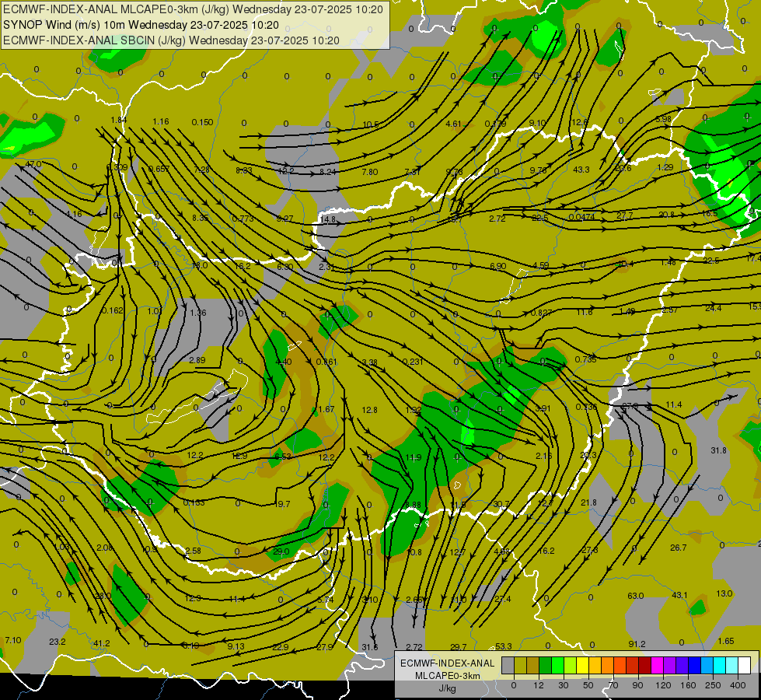The image size is (761, 700).
Task: Click the map value 7.10
Action: [13, 640]
